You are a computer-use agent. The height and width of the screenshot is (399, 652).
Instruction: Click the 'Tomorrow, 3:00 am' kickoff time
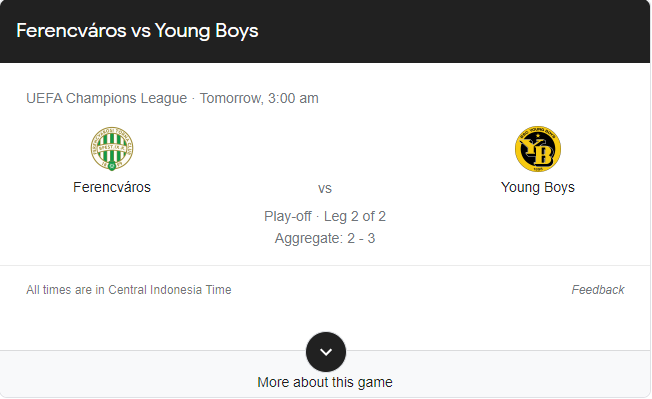coord(259,98)
